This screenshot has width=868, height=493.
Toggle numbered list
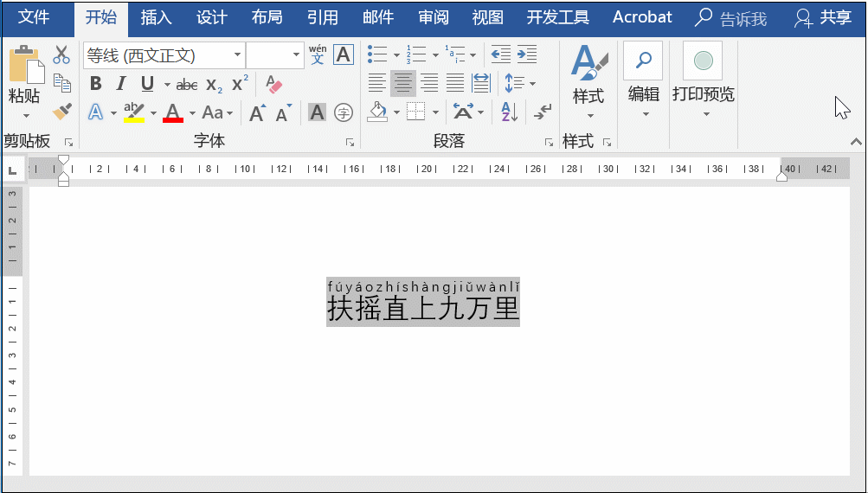(416, 54)
